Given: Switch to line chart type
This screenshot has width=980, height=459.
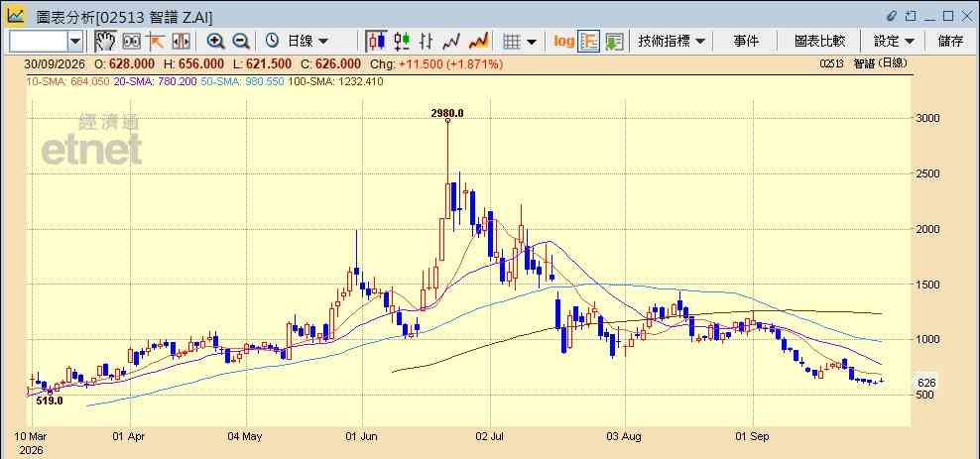Looking at the screenshot, I should tap(450, 42).
